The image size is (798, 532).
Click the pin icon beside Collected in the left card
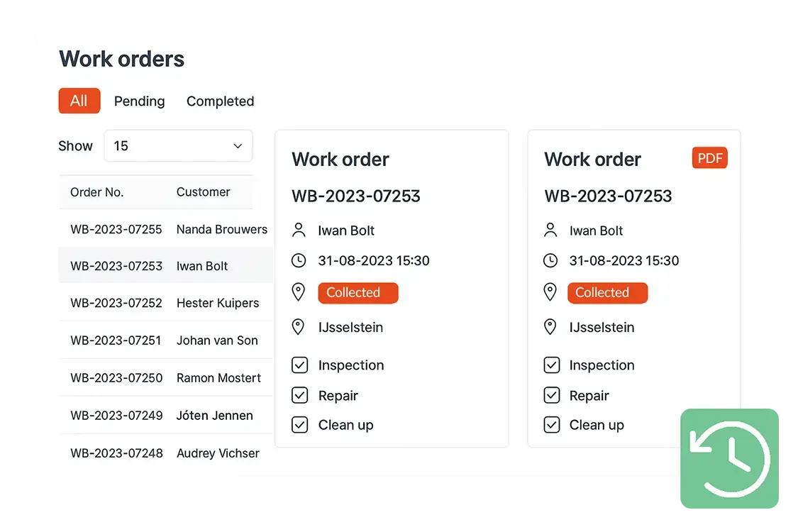[299, 292]
